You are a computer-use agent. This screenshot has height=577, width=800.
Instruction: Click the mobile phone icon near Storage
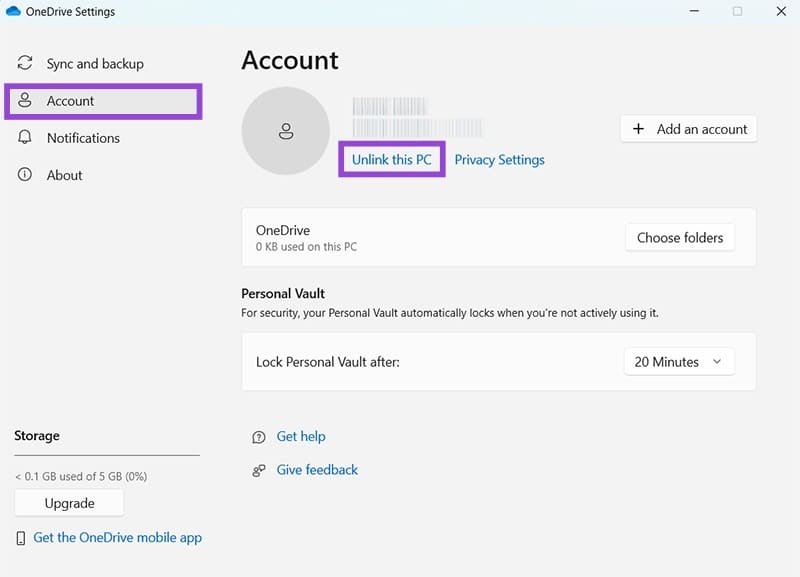[21, 538]
